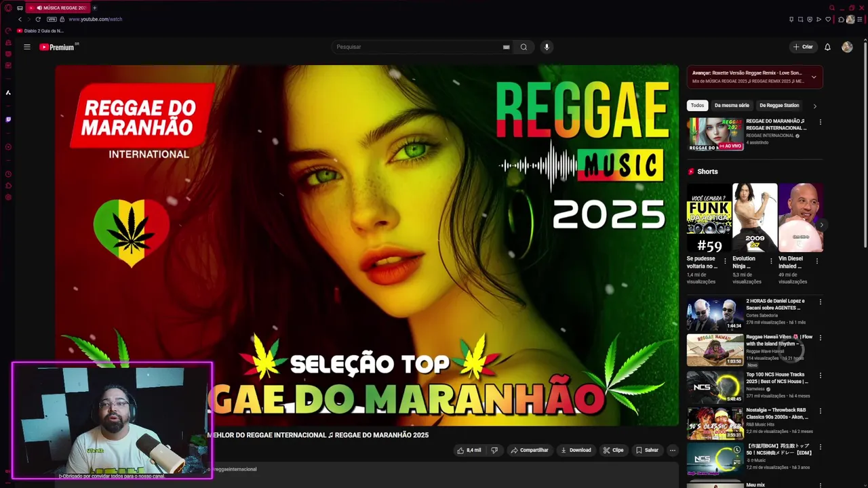Take a snapshot with the capture icon

point(801,19)
